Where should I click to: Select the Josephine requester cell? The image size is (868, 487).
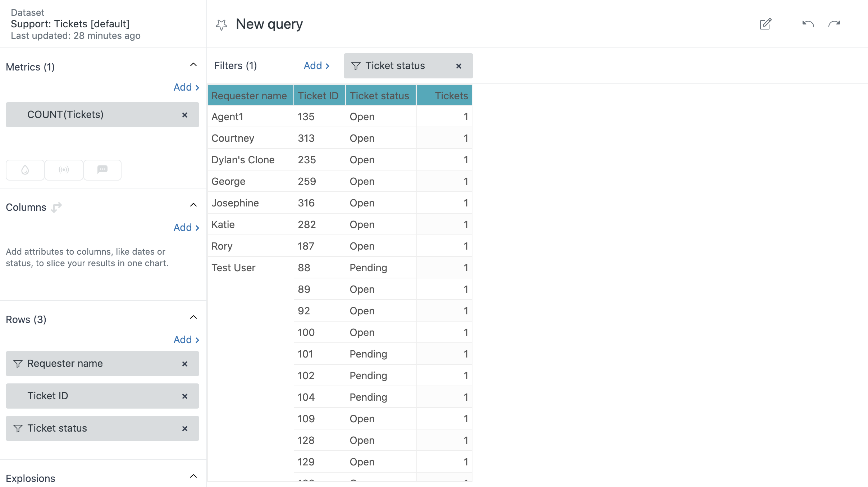tap(251, 203)
